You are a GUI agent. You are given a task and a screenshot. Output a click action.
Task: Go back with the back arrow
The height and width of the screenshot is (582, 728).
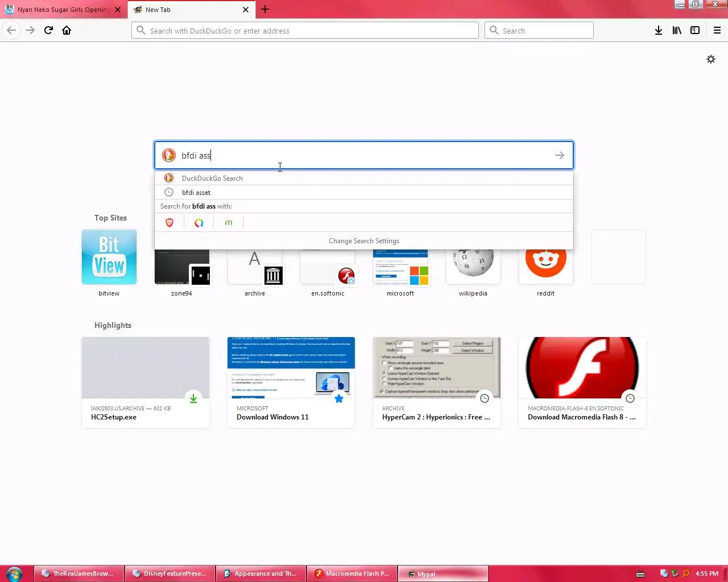[11, 30]
